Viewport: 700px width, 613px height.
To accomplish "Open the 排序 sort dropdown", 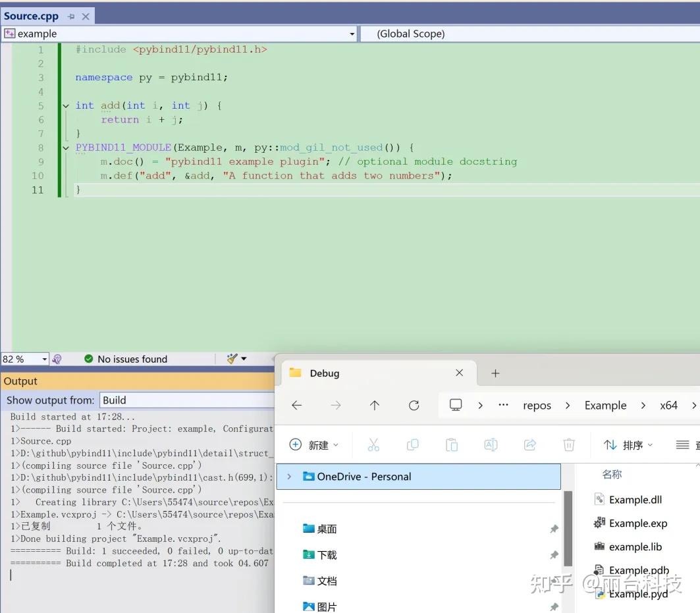I will point(628,444).
